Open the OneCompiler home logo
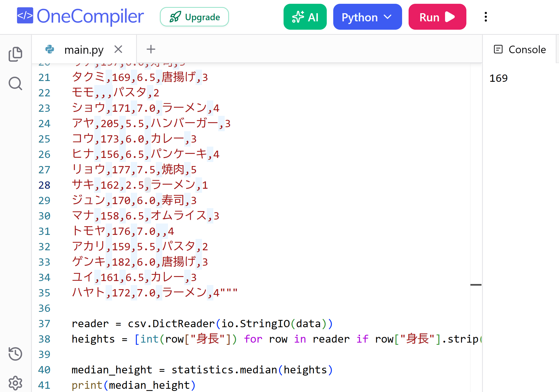 (80, 16)
